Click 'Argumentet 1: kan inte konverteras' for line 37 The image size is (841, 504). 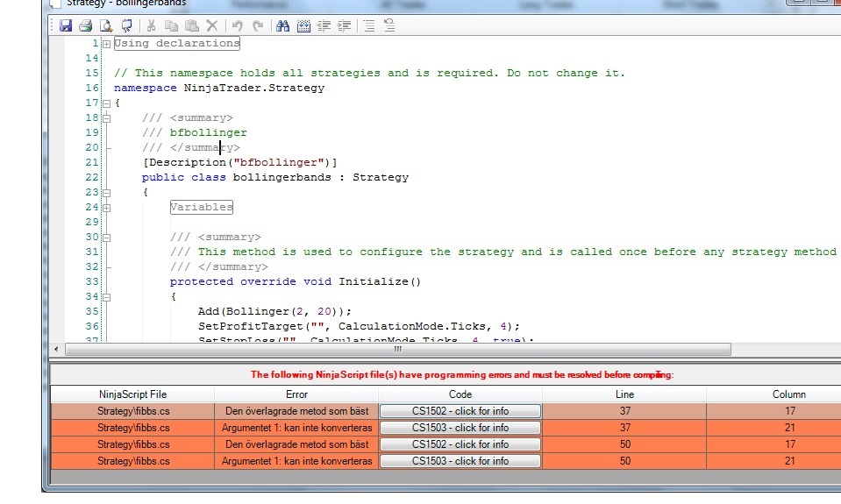click(x=296, y=428)
